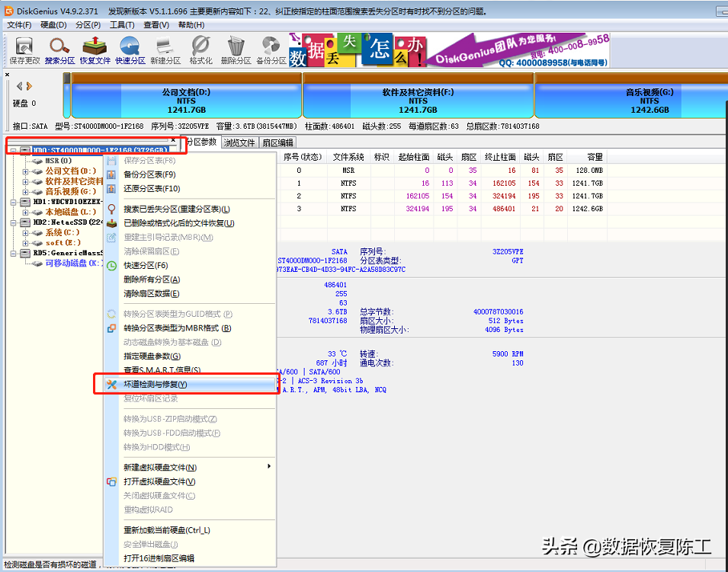The image size is (728, 572).
Task: Go to next disk with right arrow
Action: click(x=29, y=86)
